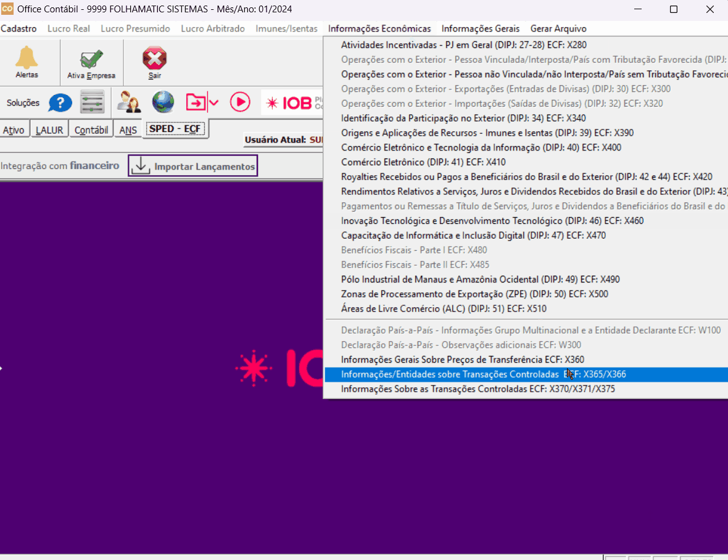Click the Importar Lançamentos button
728x560 pixels.
[193, 166]
